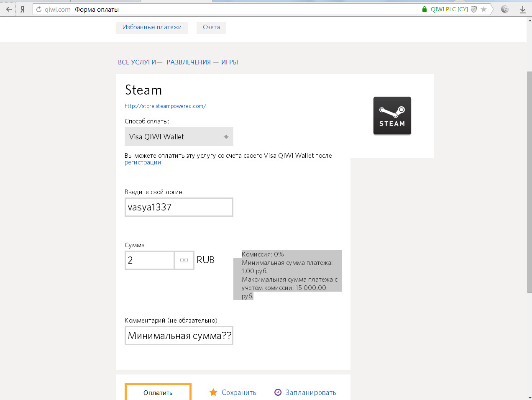Open the Yandex 'Я' home button
The height and width of the screenshot is (400, 532).
click(x=22, y=9)
